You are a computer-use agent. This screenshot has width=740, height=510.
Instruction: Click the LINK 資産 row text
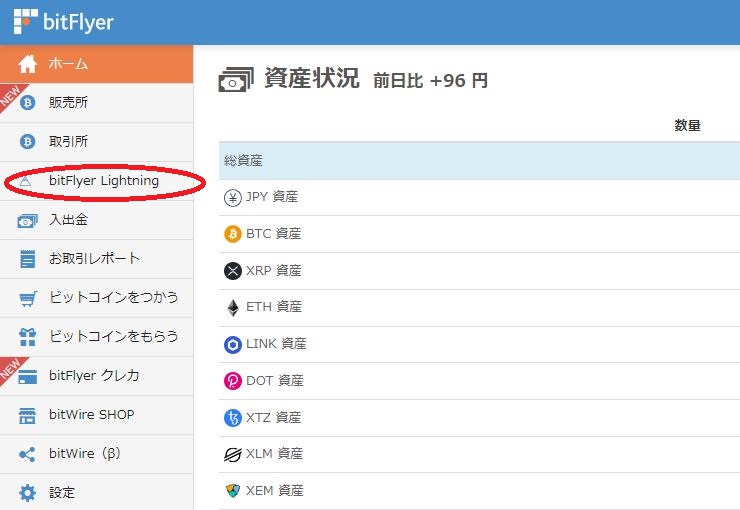tap(277, 343)
